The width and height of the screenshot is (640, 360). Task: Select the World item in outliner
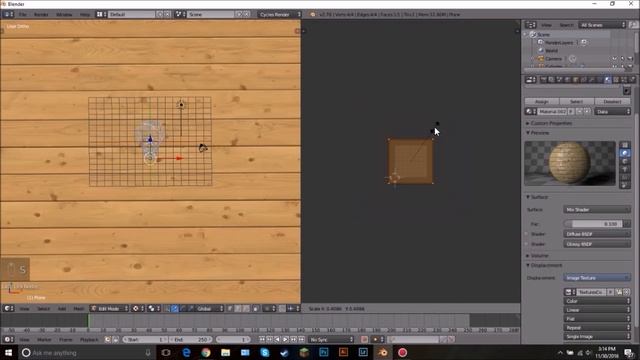pos(551,51)
